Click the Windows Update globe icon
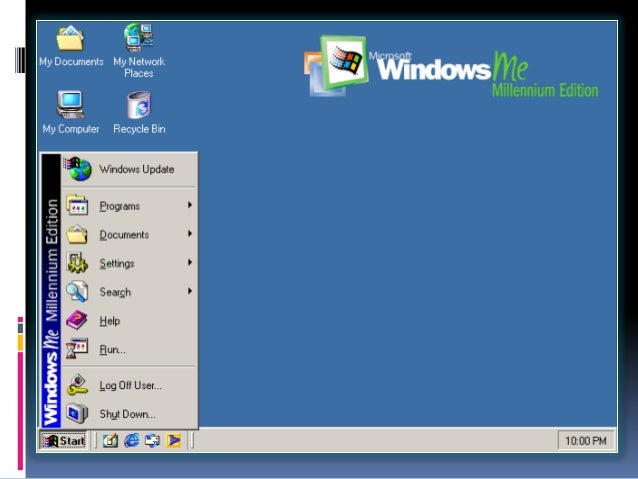638x479 pixels. 78,169
